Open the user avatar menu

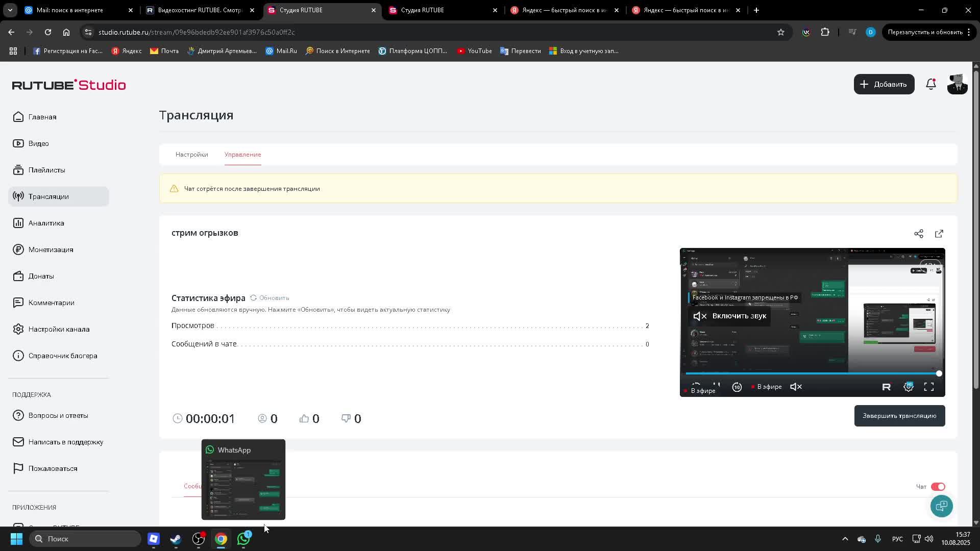click(x=957, y=85)
